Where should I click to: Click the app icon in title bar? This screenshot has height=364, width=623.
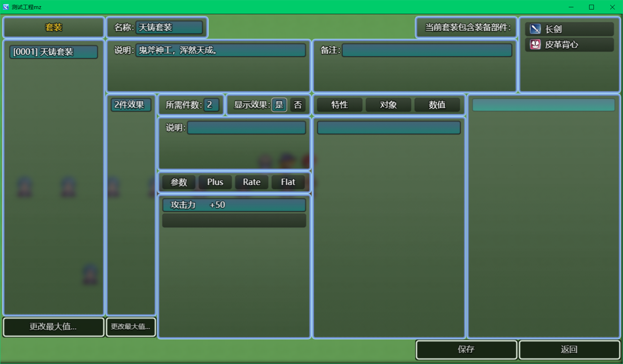(6, 7)
